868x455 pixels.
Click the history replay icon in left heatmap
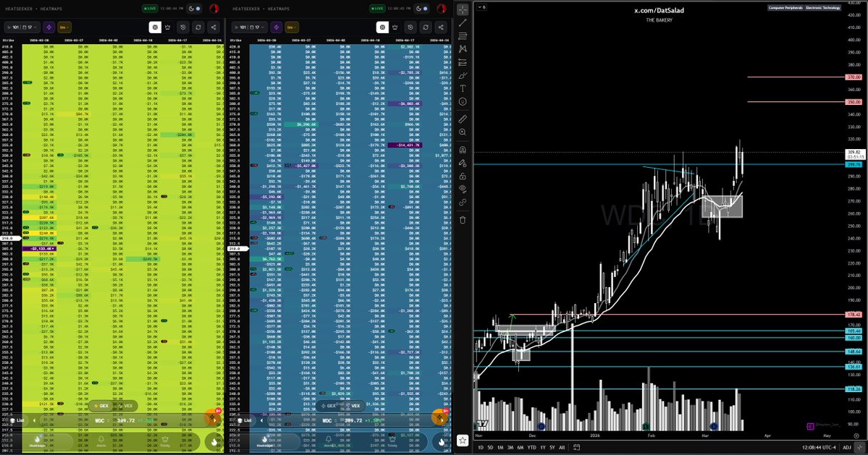pos(183,27)
